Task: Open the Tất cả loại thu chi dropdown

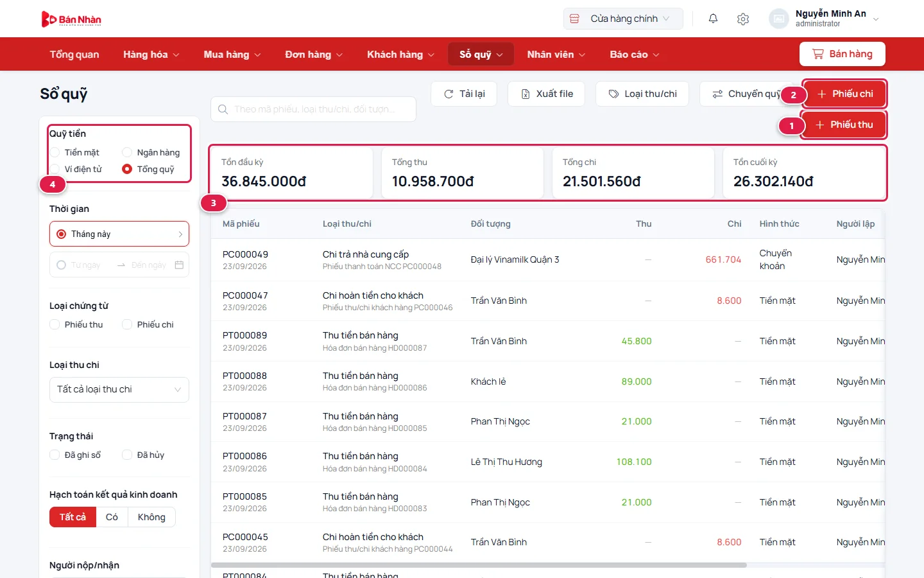Action: click(x=119, y=390)
